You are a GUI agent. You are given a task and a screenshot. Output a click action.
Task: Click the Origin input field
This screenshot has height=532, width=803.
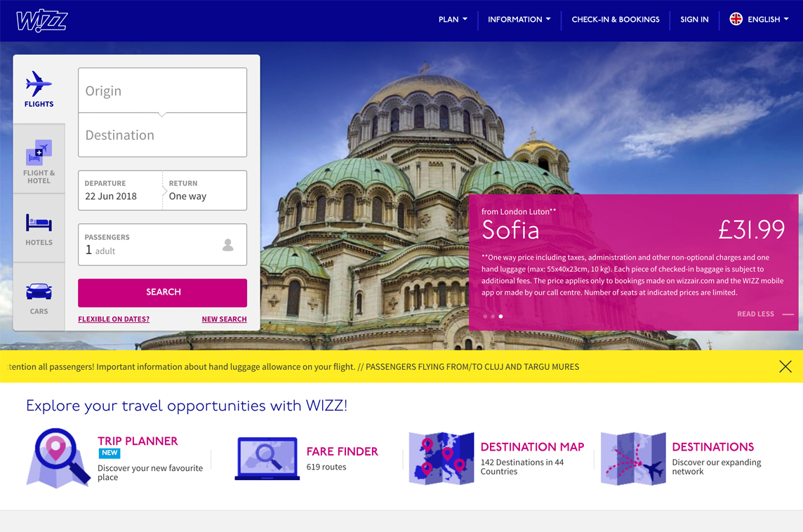pos(162,91)
